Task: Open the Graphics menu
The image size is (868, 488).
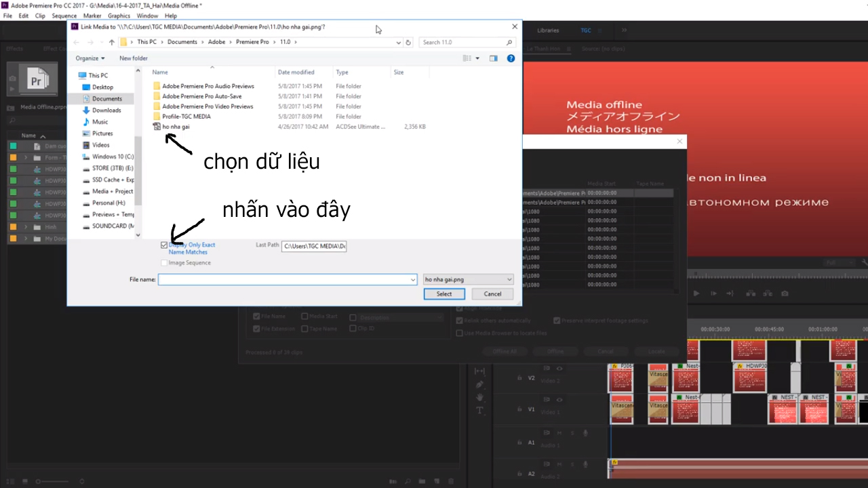Action: 119,16
